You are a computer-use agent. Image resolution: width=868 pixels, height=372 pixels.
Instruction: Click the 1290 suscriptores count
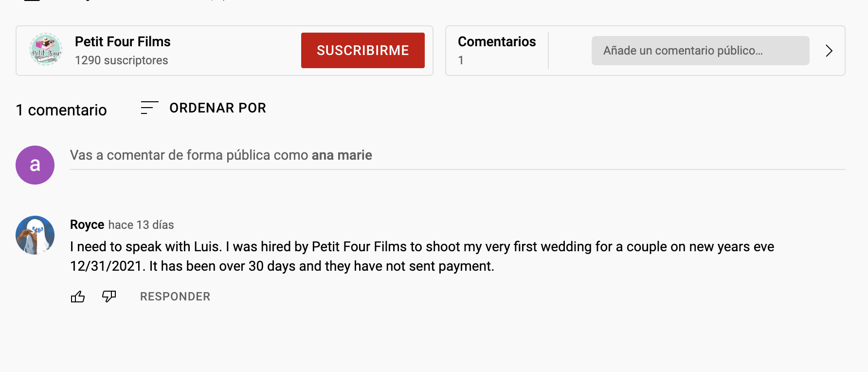click(x=122, y=60)
